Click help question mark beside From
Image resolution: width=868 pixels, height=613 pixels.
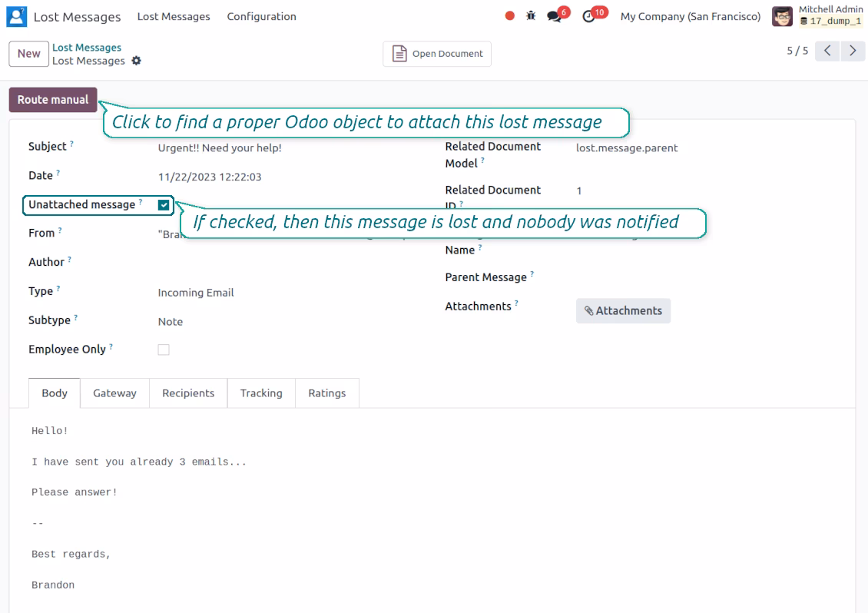point(60,230)
